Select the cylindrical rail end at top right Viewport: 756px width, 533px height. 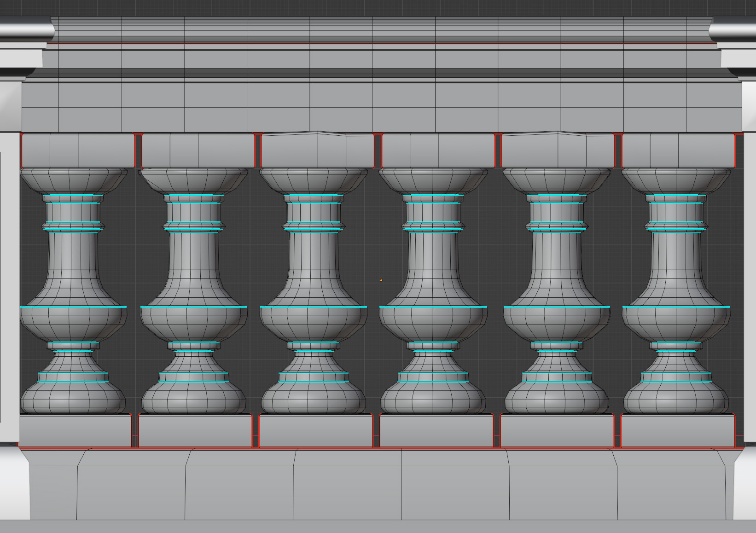coord(733,30)
